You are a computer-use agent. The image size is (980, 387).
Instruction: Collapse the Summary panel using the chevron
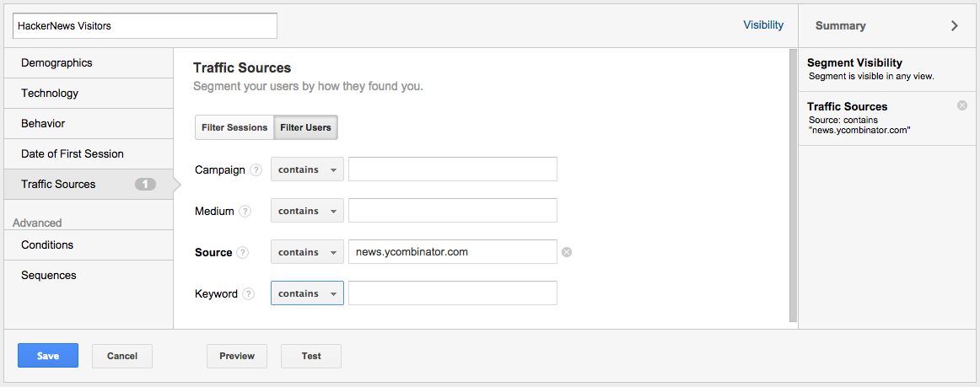(955, 25)
